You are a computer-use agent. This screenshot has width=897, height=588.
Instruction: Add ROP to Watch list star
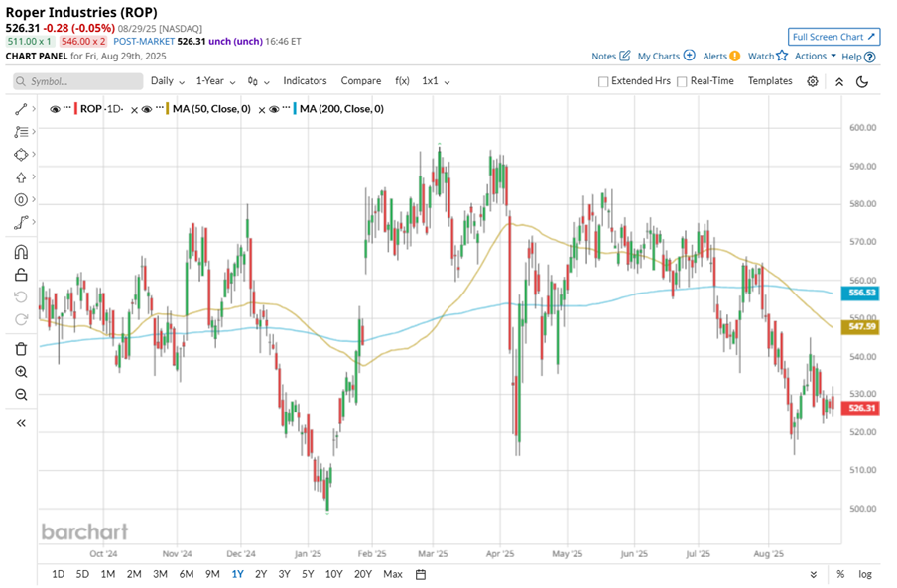[782, 56]
